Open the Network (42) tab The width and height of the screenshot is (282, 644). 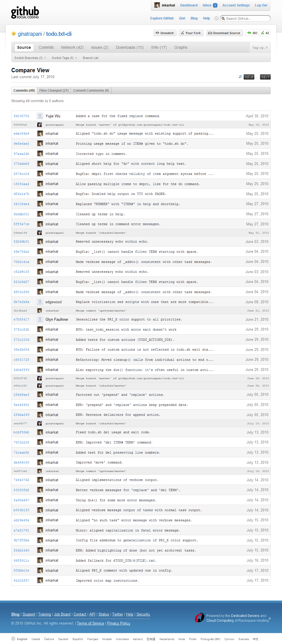pyautogui.click(x=72, y=47)
